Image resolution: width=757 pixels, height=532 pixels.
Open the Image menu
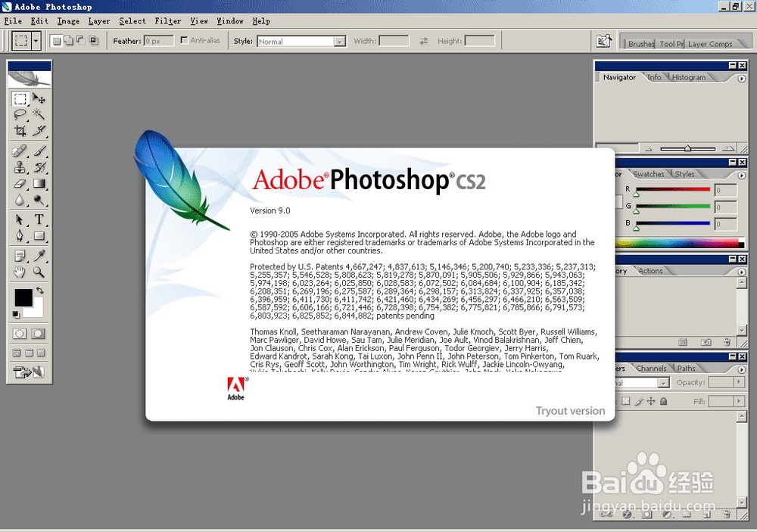point(68,20)
